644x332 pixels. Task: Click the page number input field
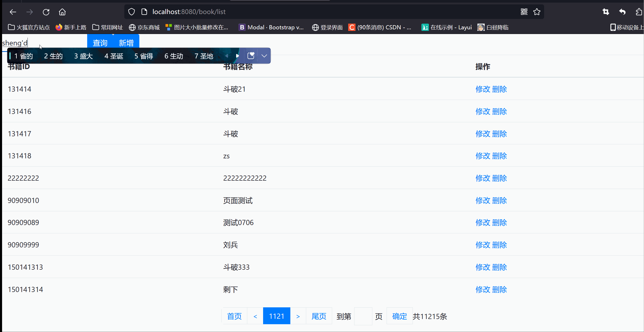click(x=363, y=316)
